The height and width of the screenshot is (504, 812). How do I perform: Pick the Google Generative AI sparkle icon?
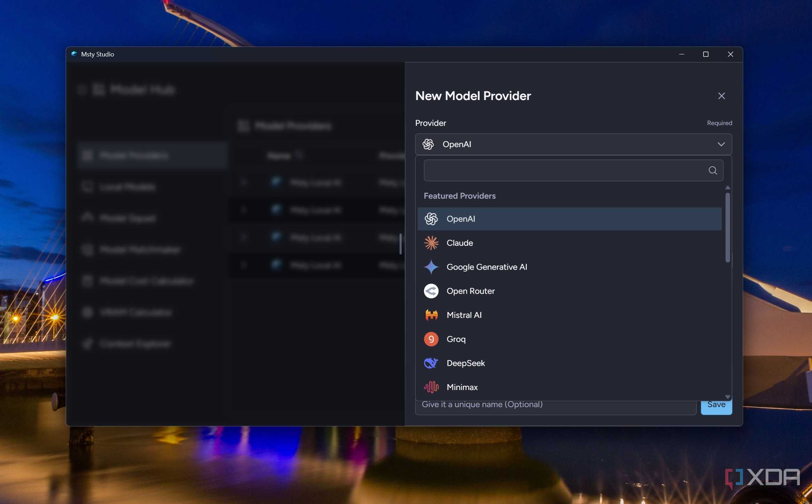tap(431, 267)
